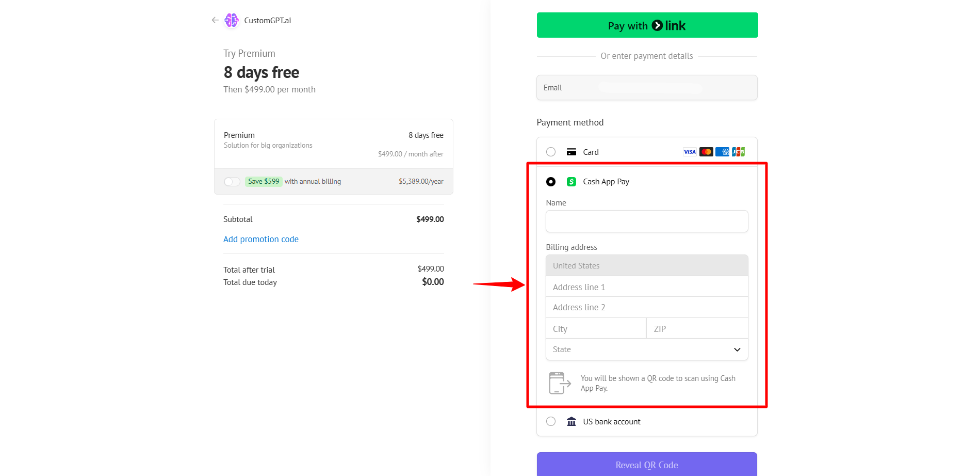Click the credit card icon beside Card
Screen dimensions: 980x476
tap(571, 152)
